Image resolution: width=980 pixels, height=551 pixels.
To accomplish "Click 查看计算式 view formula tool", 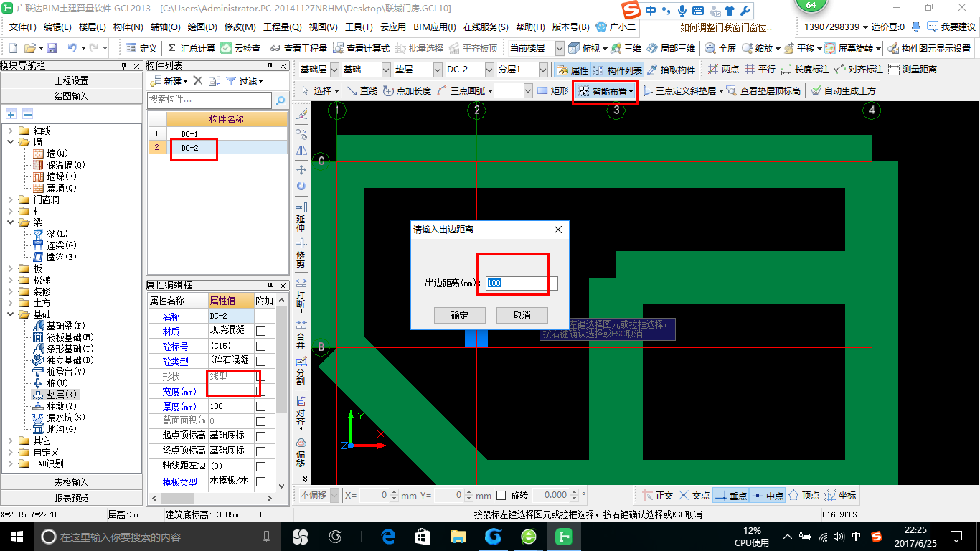I will point(361,48).
